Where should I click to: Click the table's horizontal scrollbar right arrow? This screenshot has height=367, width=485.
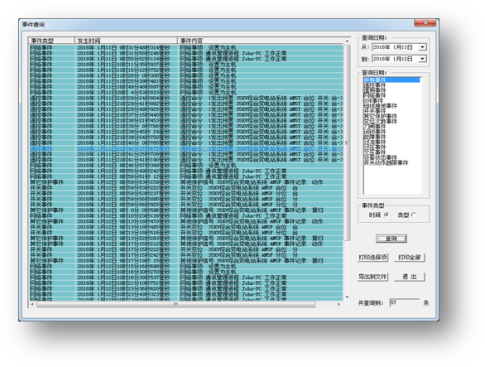point(339,304)
